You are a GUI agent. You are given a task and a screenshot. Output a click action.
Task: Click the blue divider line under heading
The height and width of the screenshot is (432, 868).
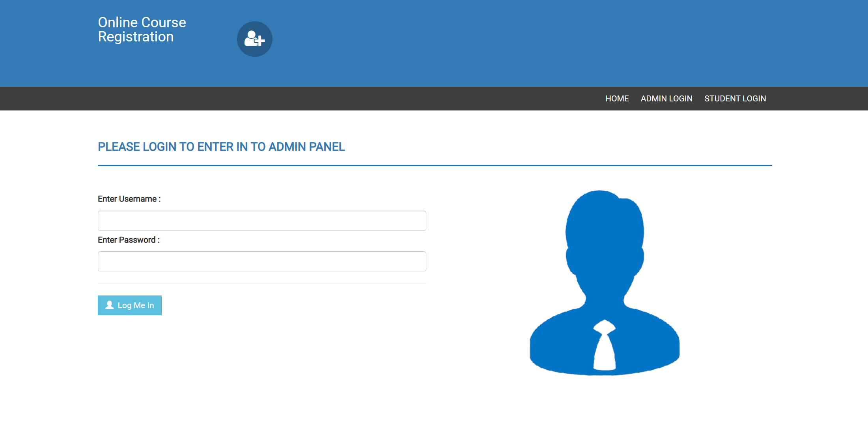(435, 165)
